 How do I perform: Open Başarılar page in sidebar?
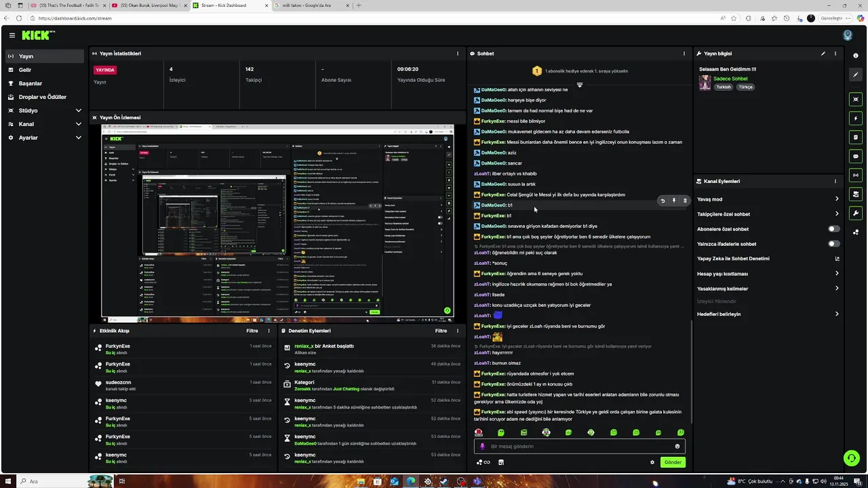(x=45, y=83)
